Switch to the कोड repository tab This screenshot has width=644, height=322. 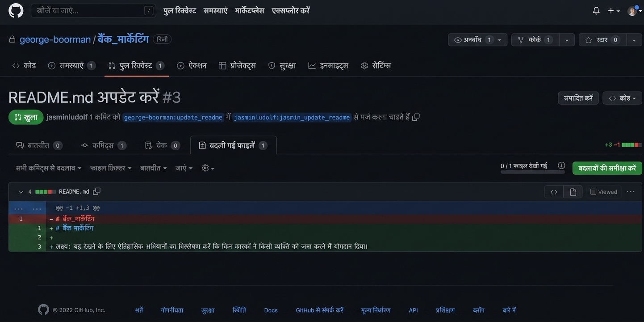(24, 65)
